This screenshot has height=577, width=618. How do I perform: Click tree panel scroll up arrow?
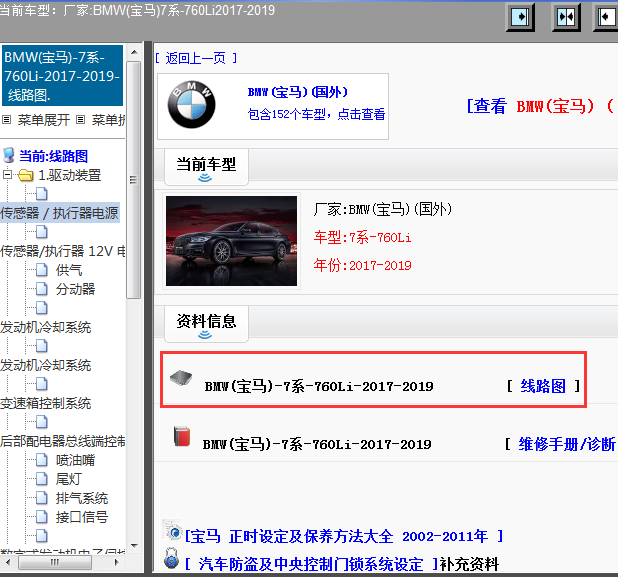point(134,52)
